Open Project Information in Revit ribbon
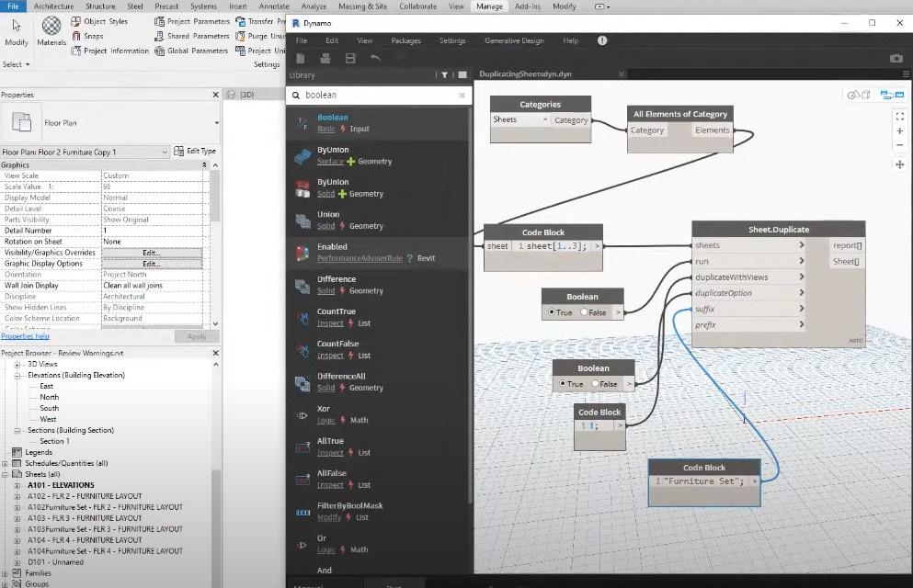Image resolution: width=913 pixels, height=588 pixels. (x=110, y=51)
